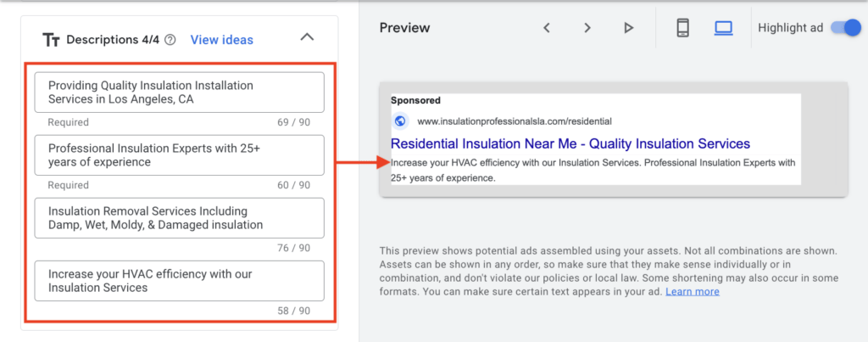Click the 69 / 90 character counter
This screenshot has width=868, height=342.
(294, 122)
